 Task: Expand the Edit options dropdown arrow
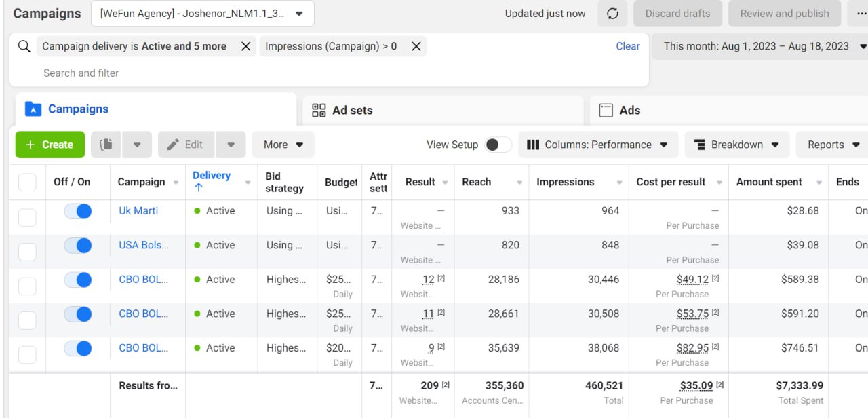pos(231,145)
